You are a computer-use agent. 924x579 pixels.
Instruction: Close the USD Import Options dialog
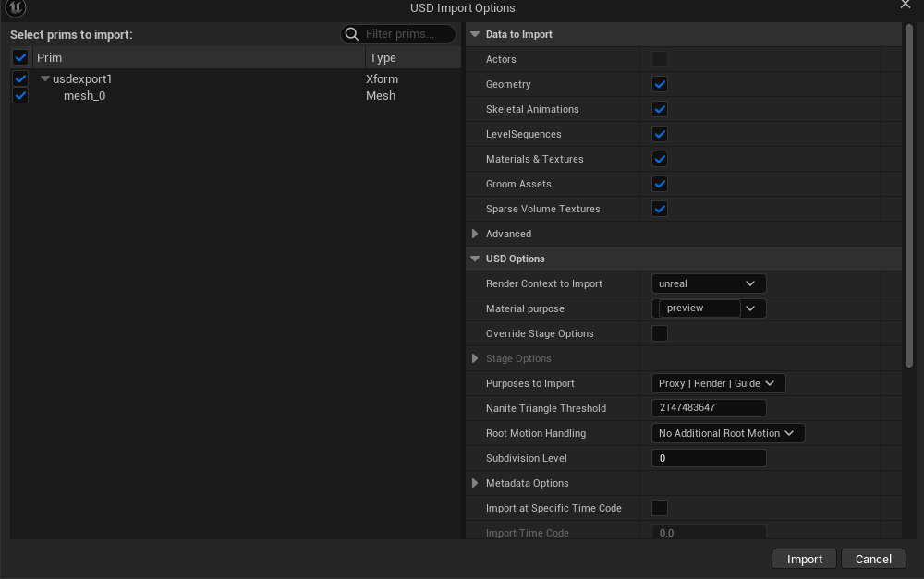tap(906, 6)
